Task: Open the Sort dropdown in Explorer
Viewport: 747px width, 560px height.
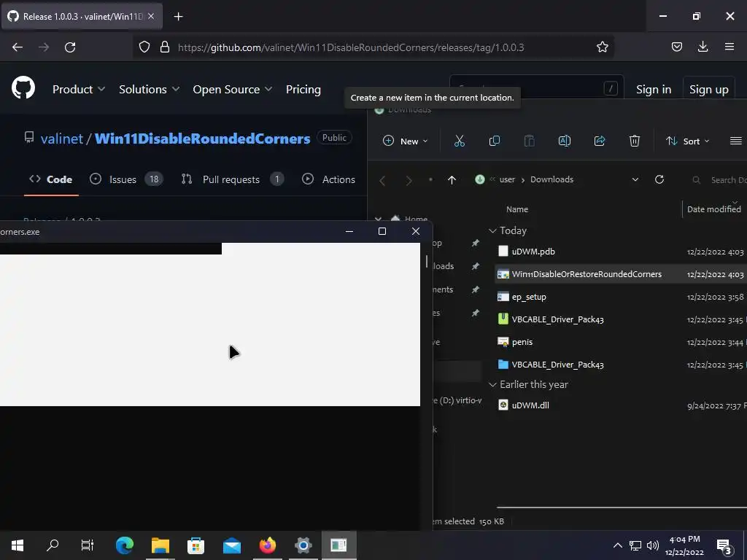Action: [x=687, y=141]
